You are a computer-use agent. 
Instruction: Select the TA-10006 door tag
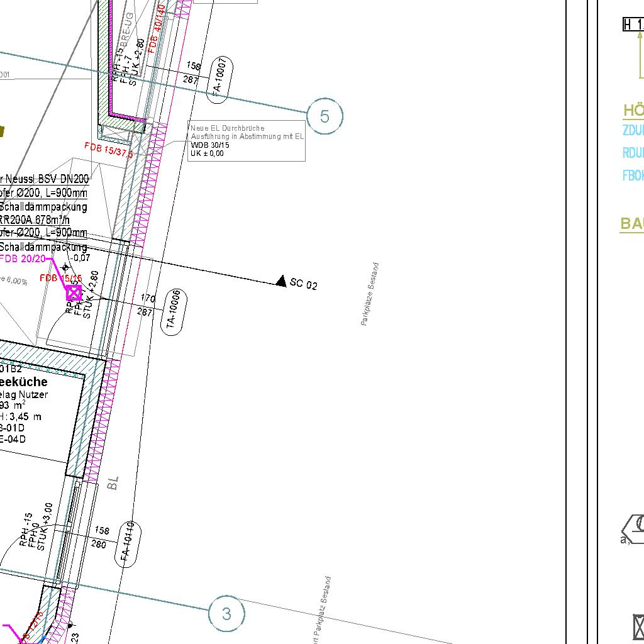coord(172,312)
